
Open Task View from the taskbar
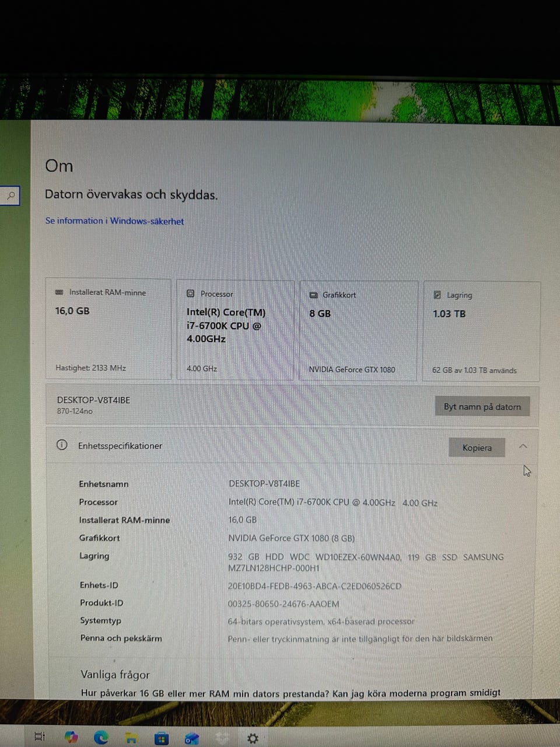[x=40, y=736]
